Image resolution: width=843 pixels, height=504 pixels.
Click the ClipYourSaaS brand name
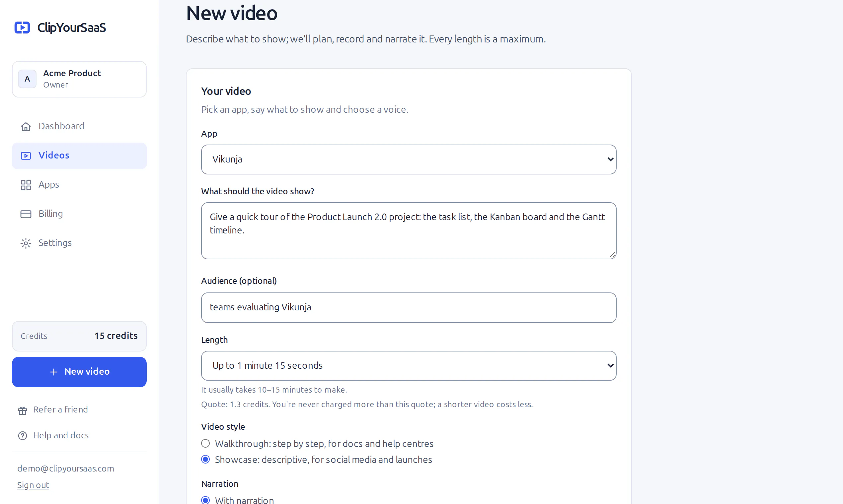[x=72, y=28]
